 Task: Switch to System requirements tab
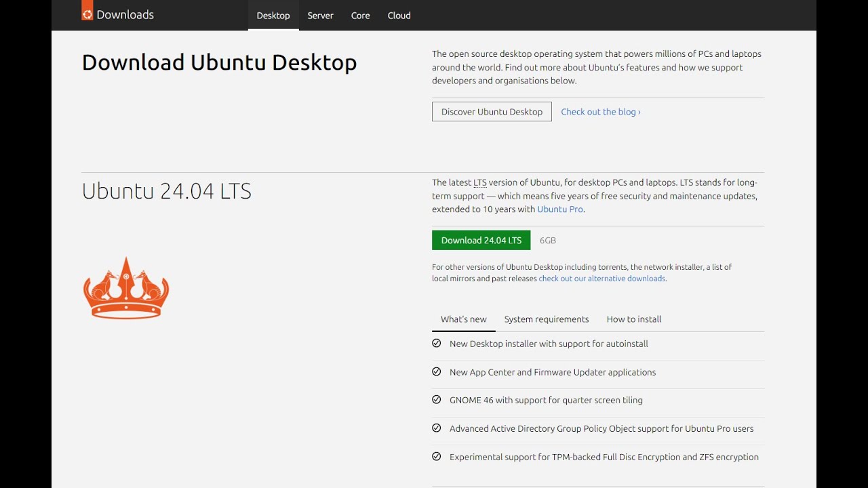[547, 319]
